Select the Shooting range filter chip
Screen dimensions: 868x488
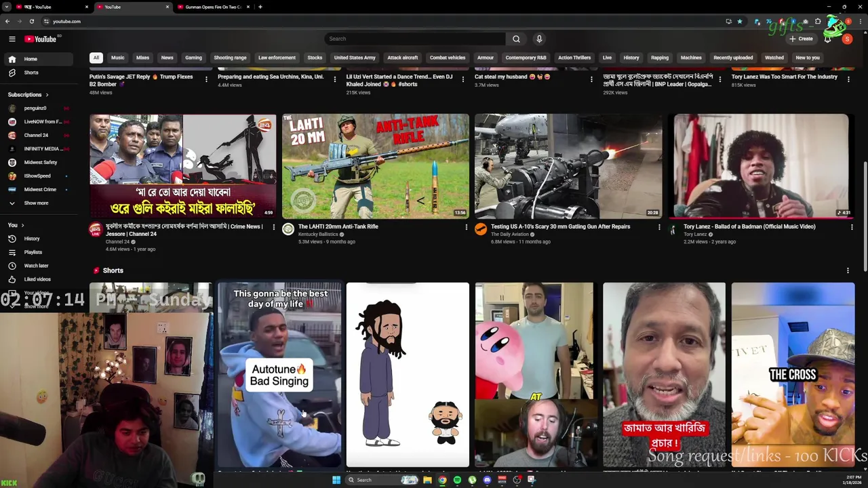(230, 58)
